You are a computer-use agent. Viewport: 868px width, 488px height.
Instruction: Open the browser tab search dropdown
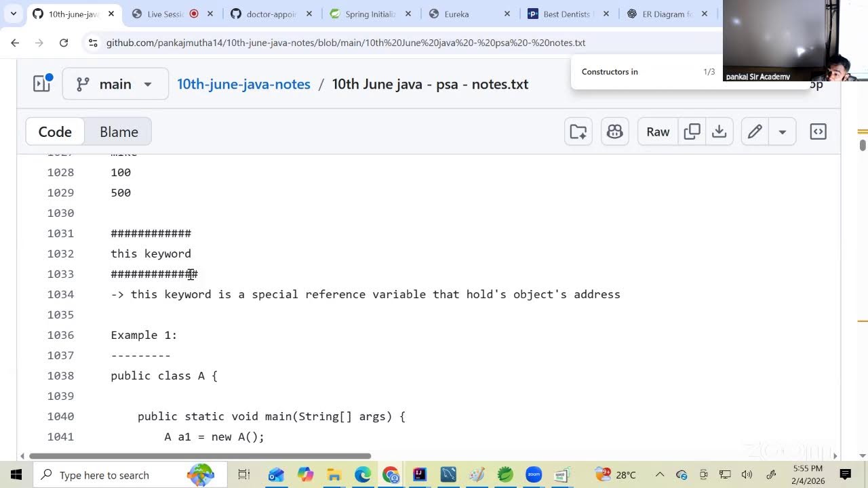(x=13, y=14)
